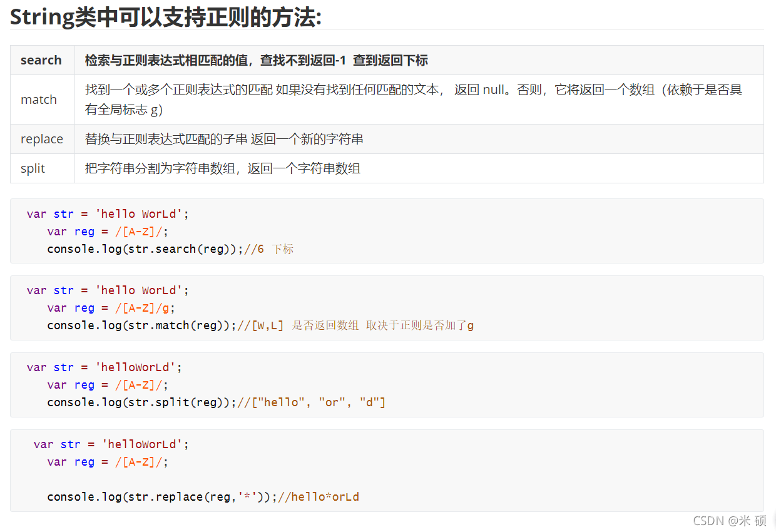Viewport: 776px width, 532px height.
Task: Click code line "console.log(str.replace(reg,'*'));"
Action: point(162,497)
